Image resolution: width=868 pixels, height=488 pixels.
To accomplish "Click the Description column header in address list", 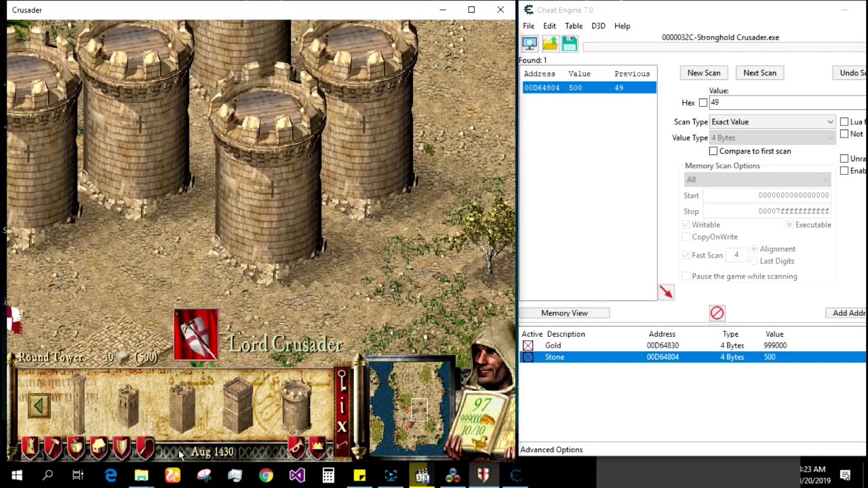I will (x=566, y=334).
